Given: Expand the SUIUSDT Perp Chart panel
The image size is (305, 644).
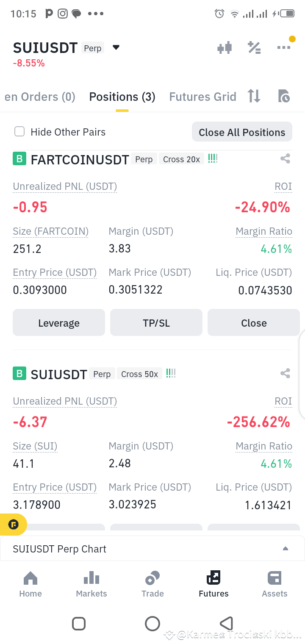Looking at the screenshot, I should pyautogui.click(x=152, y=549).
